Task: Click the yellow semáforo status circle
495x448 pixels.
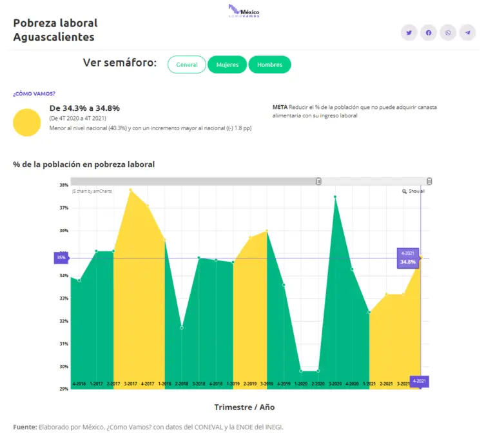Action: tap(27, 122)
